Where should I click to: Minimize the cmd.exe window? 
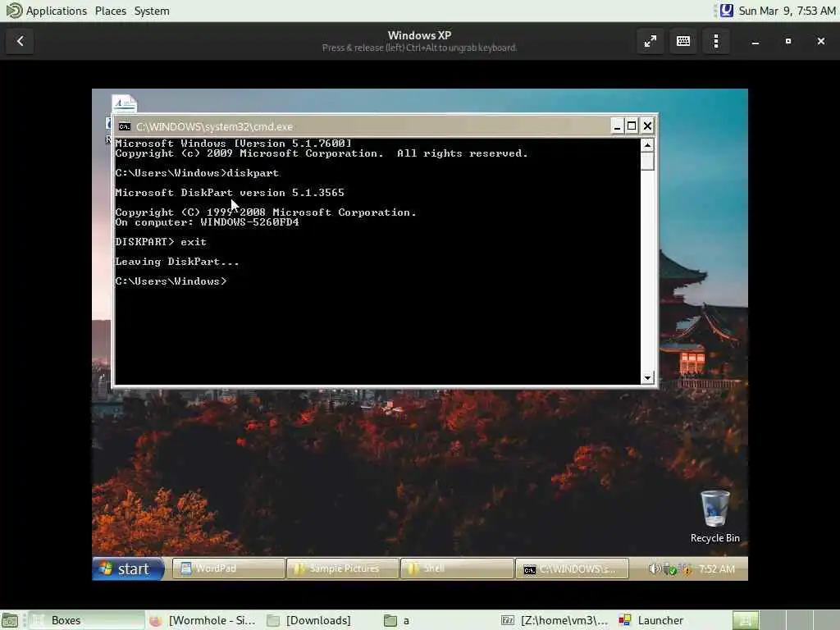617,126
